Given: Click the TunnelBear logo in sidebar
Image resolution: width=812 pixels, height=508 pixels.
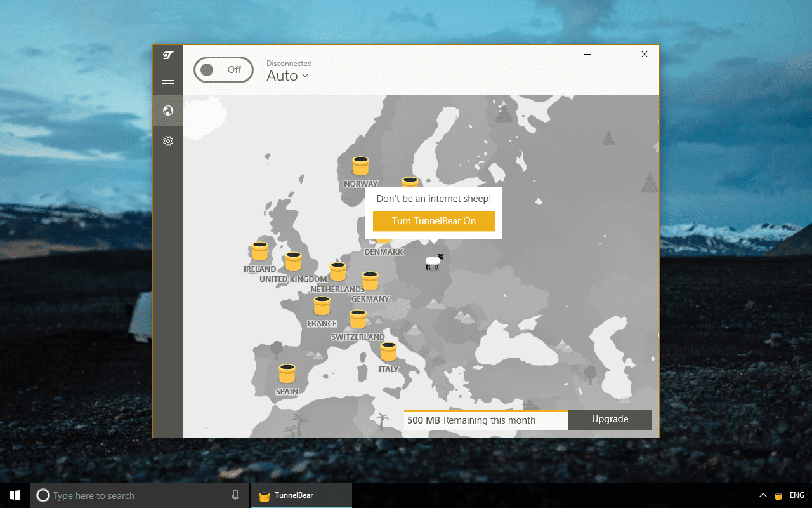Looking at the screenshot, I should 168,56.
